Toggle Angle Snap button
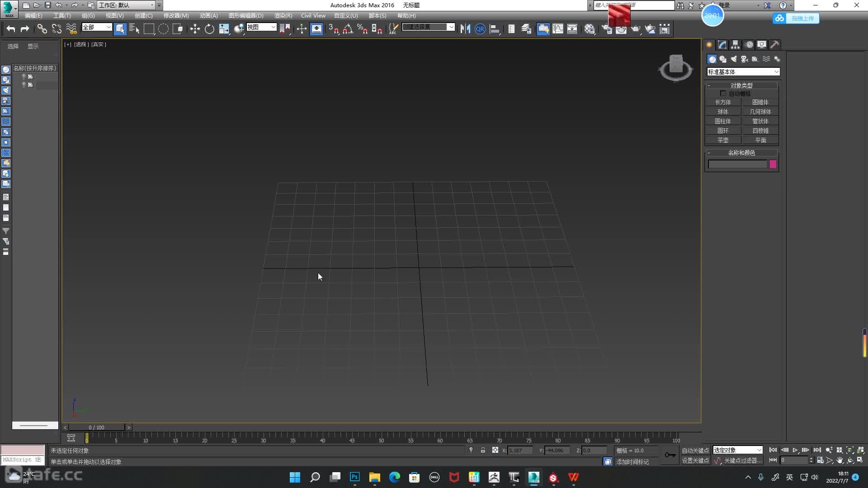The width and height of the screenshot is (868, 488). 348,29
